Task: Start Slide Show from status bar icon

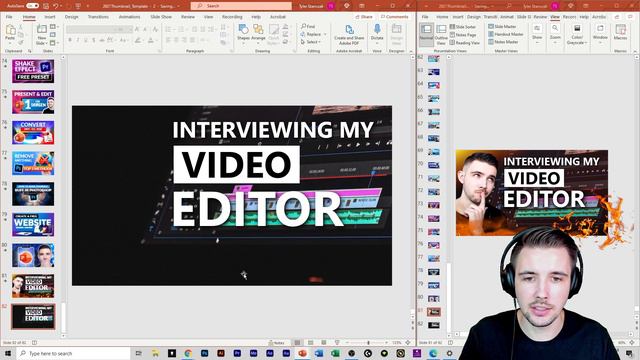Action: 337,343
